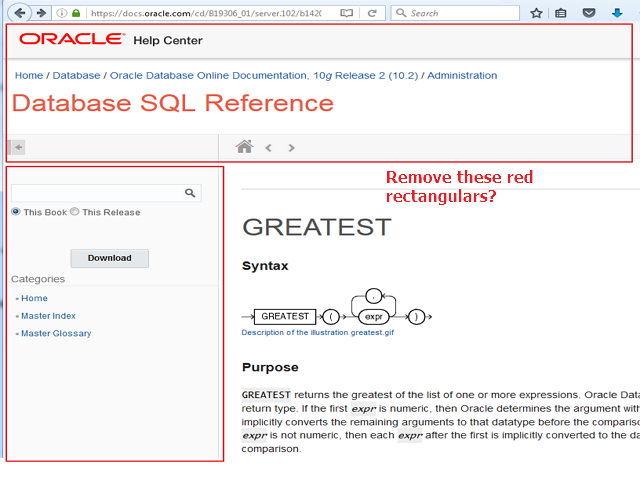Collapse the sidebar with the left arrow toggle
The image size is (640, 480).
[18, 147]
